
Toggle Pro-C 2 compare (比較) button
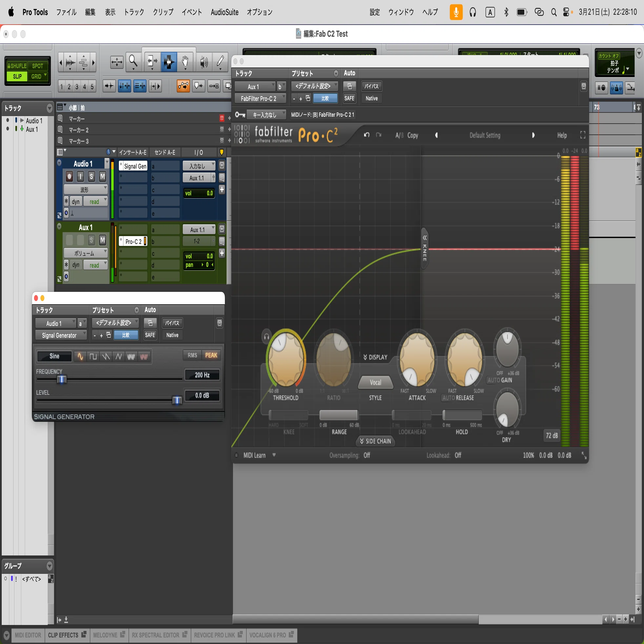click(x=325, y=98)
